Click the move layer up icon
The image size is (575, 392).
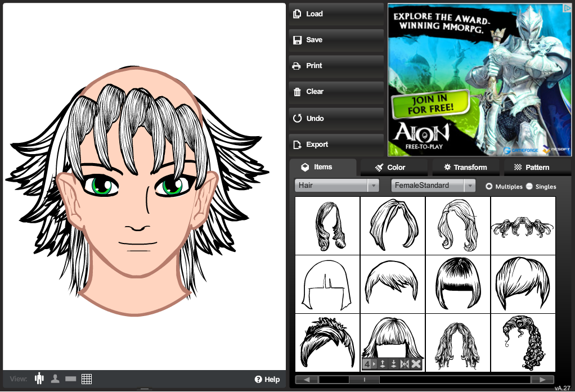pos(383,364)
